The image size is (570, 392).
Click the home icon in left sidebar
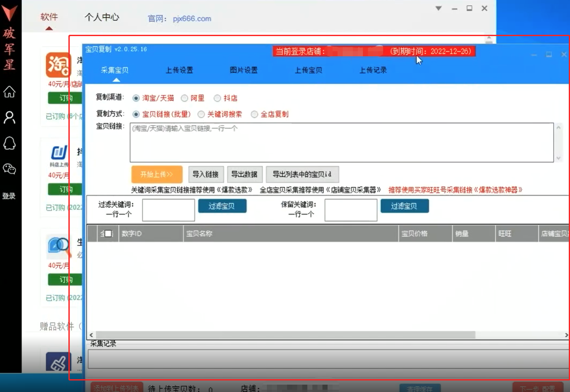(x=9, y=92)
